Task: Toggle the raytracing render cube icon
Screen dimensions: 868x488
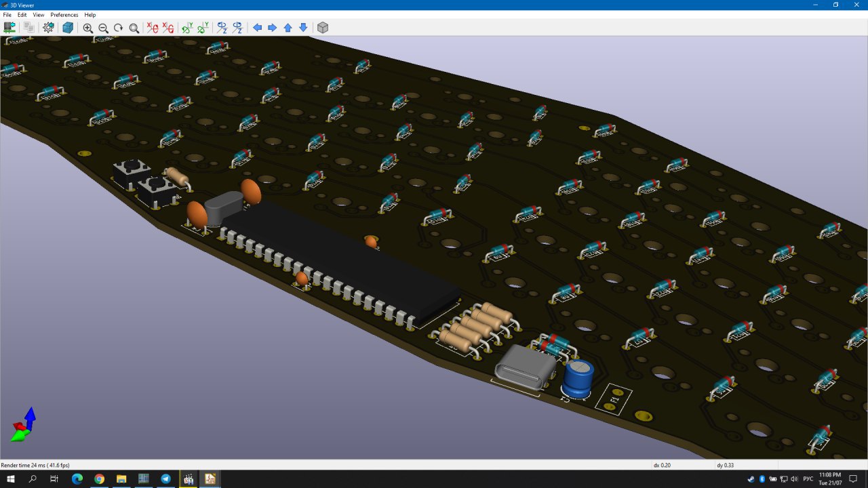Action: click(x=68, y=28)
